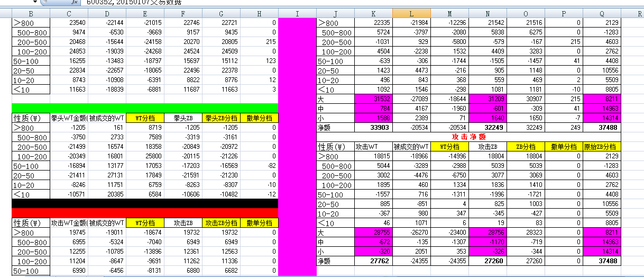This screenshot has width=644, height=277.
Task: Click cell showing -13896
Action: click(x=145, y=252)
